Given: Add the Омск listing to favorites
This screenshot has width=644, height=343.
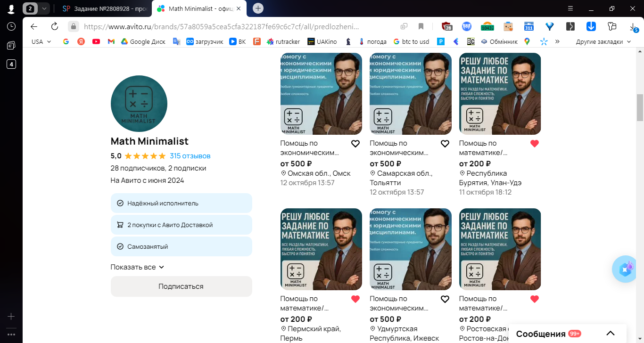Looking at the screenshot, I should point(355,144).
